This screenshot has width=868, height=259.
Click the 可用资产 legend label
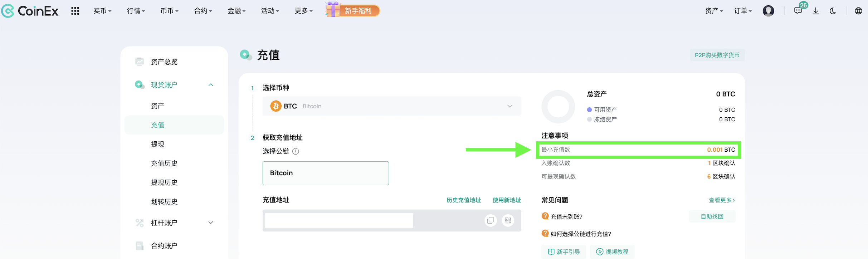[605, 109]
